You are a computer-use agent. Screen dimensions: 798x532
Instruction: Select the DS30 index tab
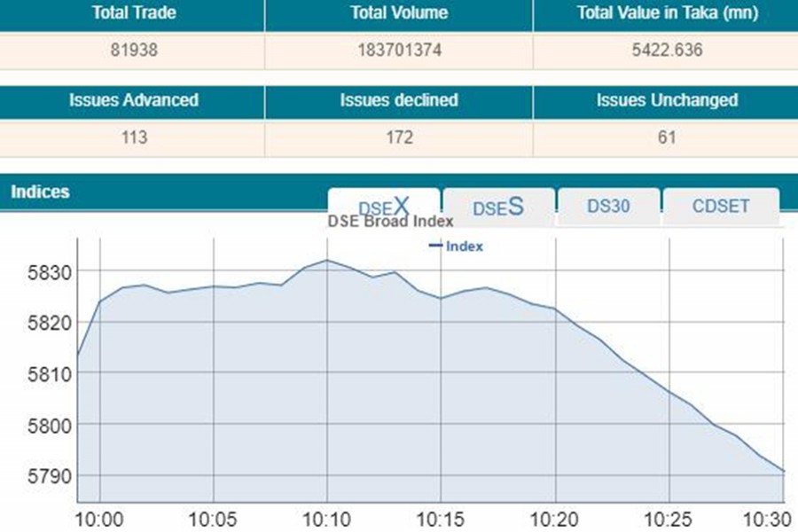pyautogui.click(x=608, y=205)
